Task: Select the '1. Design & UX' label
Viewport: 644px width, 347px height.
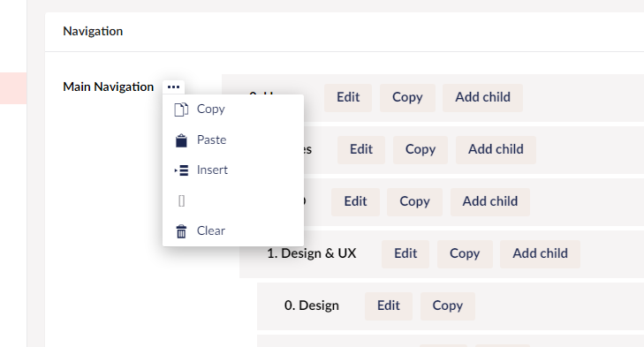Action: (311, 253)
